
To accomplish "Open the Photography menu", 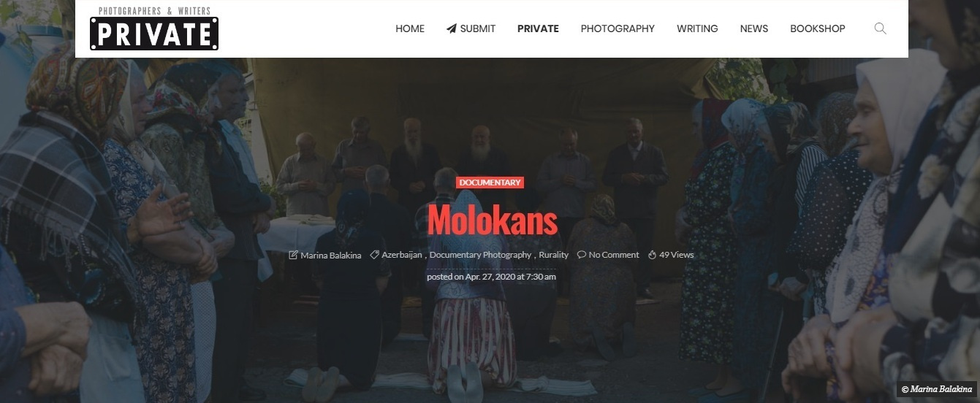I will tap(618, 28).
